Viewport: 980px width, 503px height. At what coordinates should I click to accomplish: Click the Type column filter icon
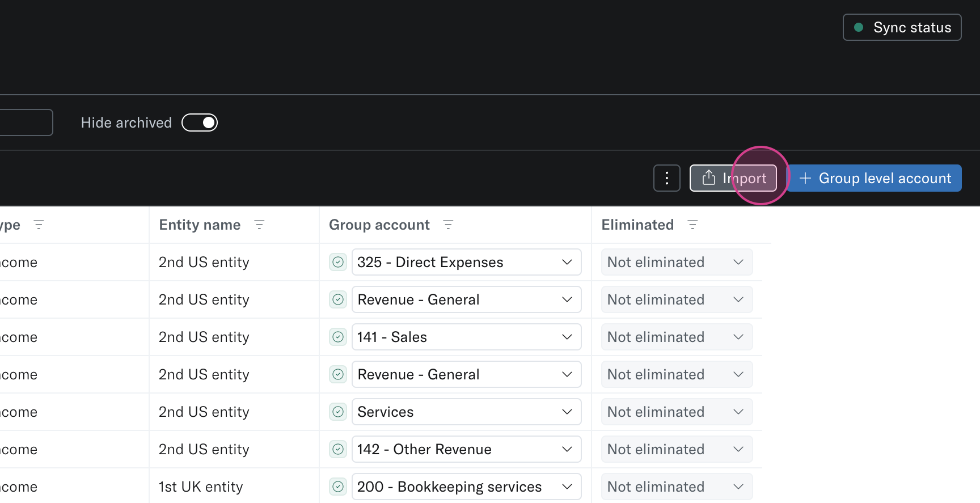(x=39, y=225)
